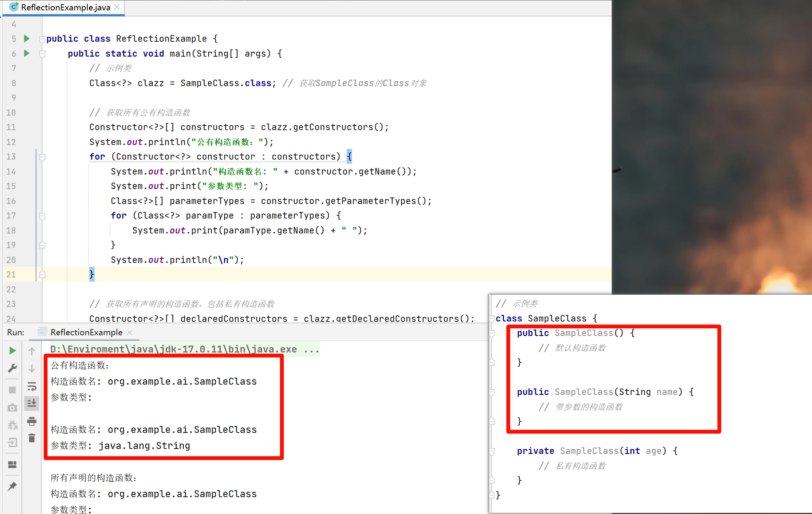The height and width of the screenshot is (514, 812).
Task: Collapse private SampleClass(int age) constructor fold
Action: point(492,451)
